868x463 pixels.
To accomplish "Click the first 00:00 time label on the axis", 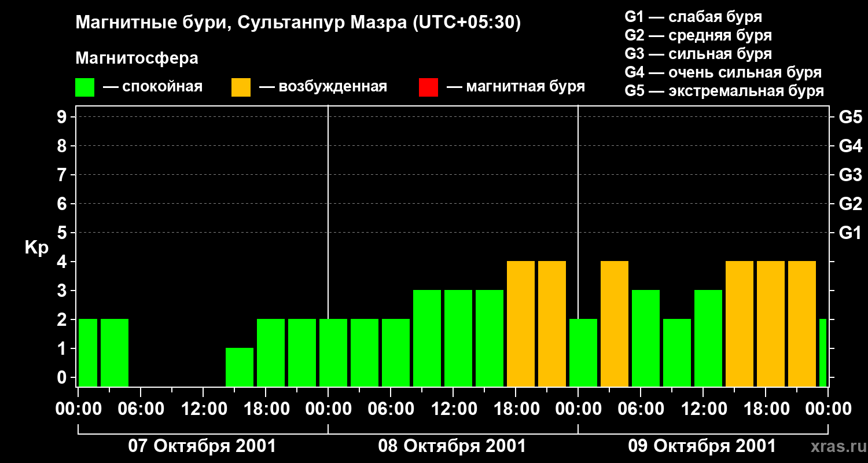I will click(x=78, y=409).
